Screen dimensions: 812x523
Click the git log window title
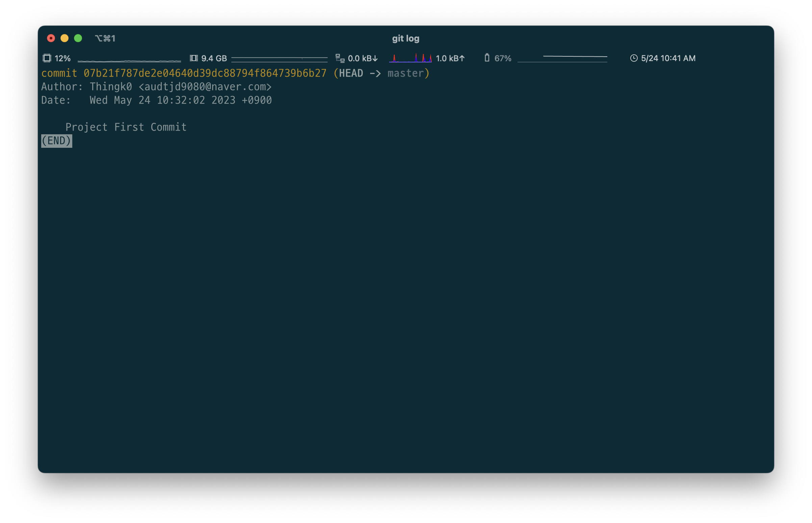tap(405, 38)
